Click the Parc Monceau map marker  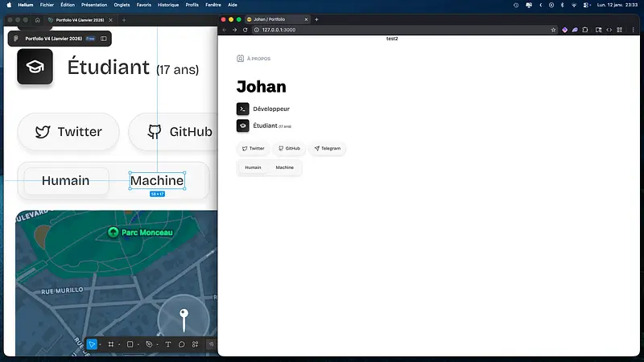pyautogui.click(x=114, y=232)
